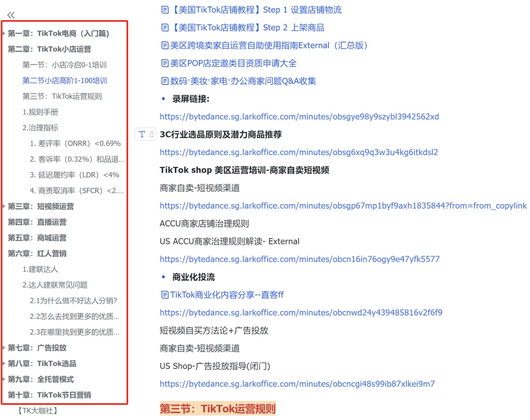This screenshot has height=420, width=530.
Task: Jump to 商责取消率（SFCR）entry
Action: tap(77, 190)
